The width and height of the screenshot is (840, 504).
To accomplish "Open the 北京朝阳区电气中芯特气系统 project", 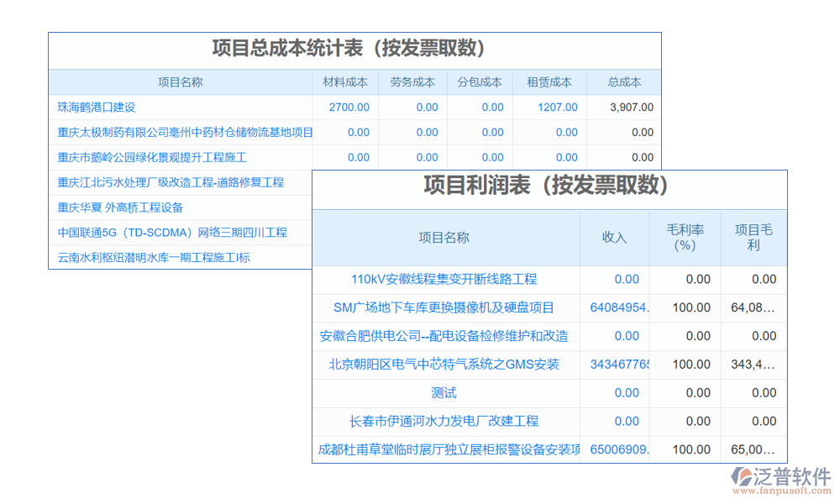I will pos(444,365).
